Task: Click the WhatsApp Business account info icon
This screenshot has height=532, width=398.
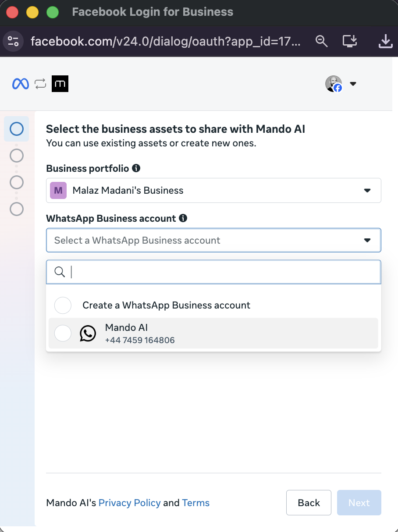Action: pyautogui.click(x=183, y=218)
